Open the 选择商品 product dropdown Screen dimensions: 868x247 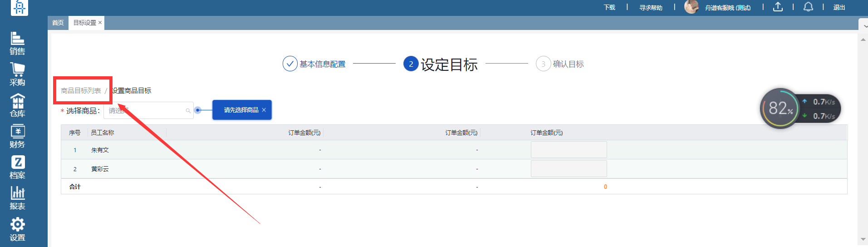coord(148,111)
